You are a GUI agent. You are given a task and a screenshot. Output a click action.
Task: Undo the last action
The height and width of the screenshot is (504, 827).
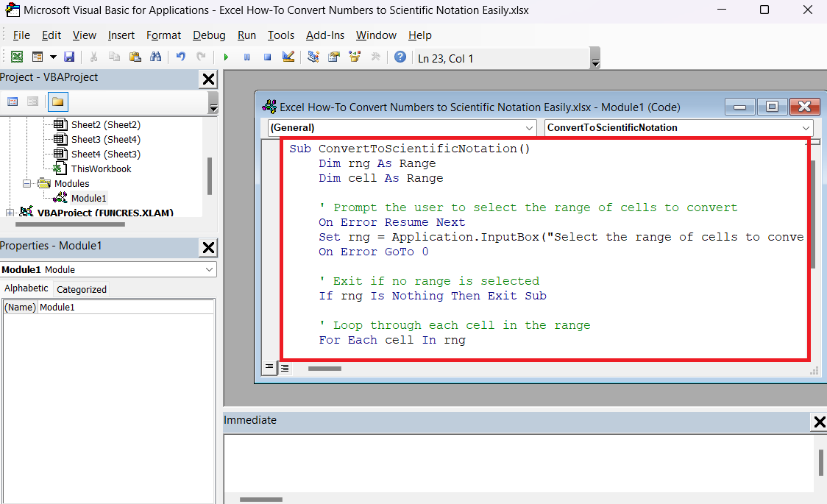pos(181,57)
